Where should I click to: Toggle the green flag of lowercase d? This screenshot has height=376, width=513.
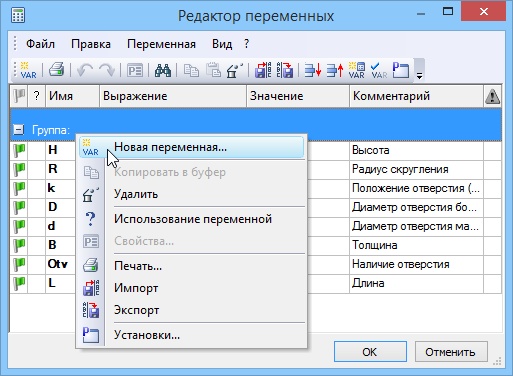[x=19, y=226]
